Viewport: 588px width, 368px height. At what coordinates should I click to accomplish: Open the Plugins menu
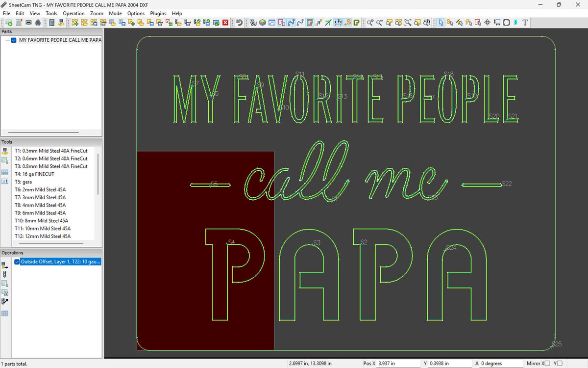pyautogui.click(x=158, y=13)
